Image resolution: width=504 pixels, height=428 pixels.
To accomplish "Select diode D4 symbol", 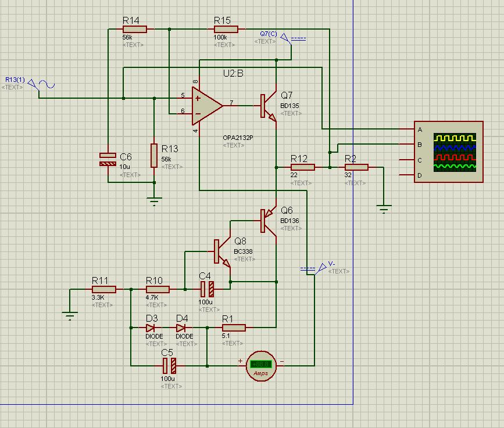I will [181, 328].
